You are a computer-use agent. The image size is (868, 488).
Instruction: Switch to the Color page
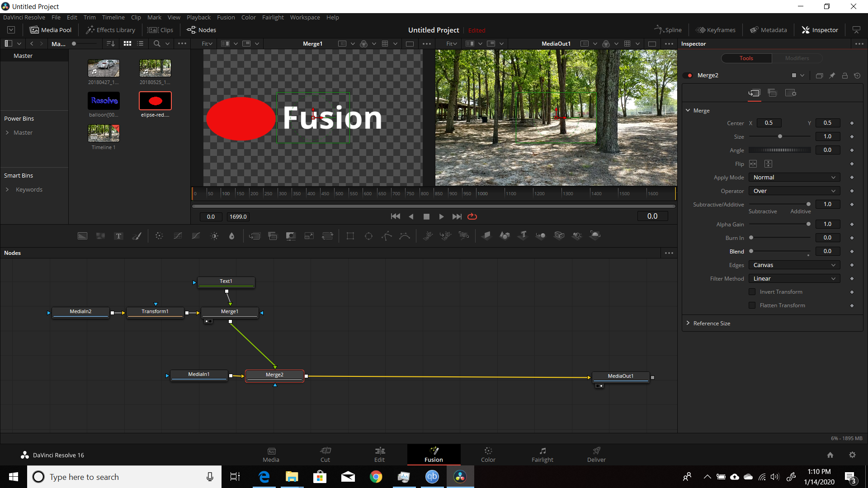488,455
